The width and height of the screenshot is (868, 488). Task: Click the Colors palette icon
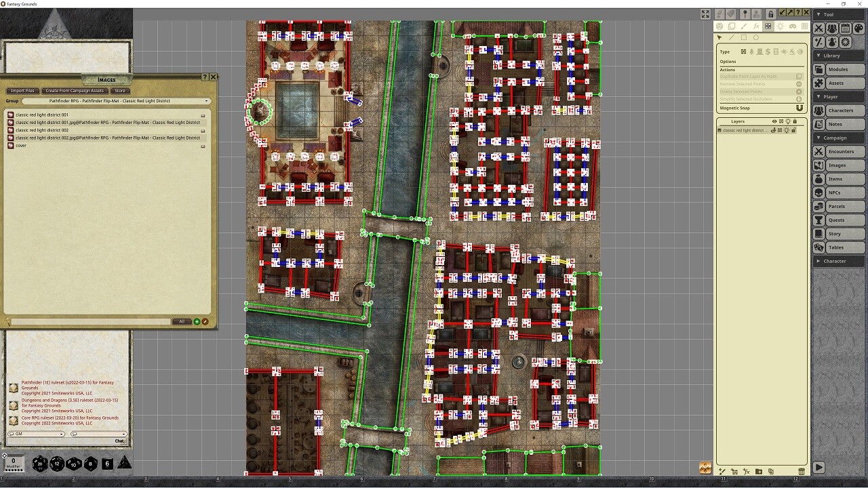[x=859, y=28]
